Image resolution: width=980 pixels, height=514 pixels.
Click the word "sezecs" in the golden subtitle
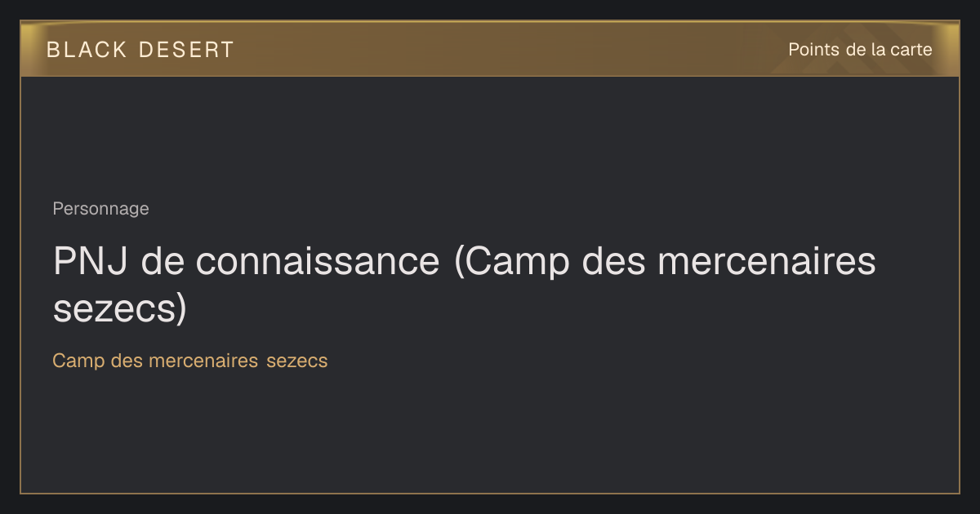point(297,361)
